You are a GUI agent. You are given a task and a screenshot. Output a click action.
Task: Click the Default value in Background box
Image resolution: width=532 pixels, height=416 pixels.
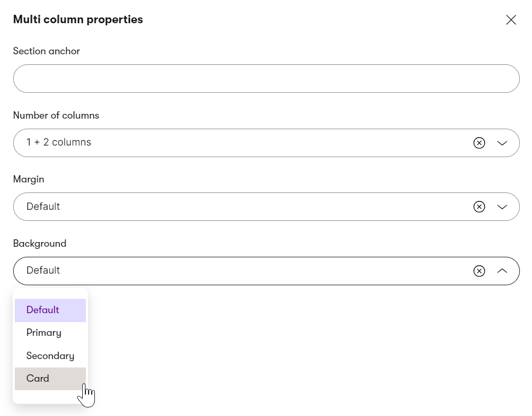pos(43,270)
